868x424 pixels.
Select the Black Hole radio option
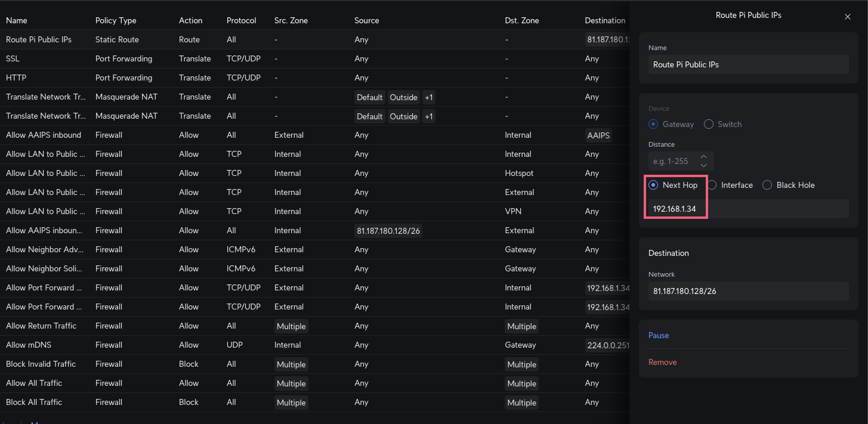[x=767, y=185]
